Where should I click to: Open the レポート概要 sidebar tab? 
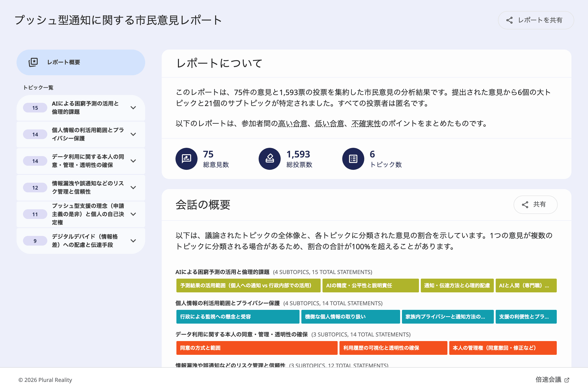click(x=81, y=62)
